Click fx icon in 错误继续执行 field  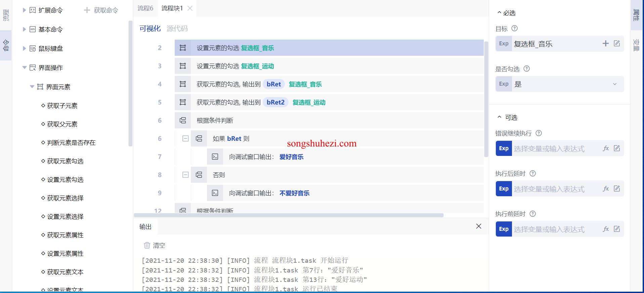click(606, 148)
